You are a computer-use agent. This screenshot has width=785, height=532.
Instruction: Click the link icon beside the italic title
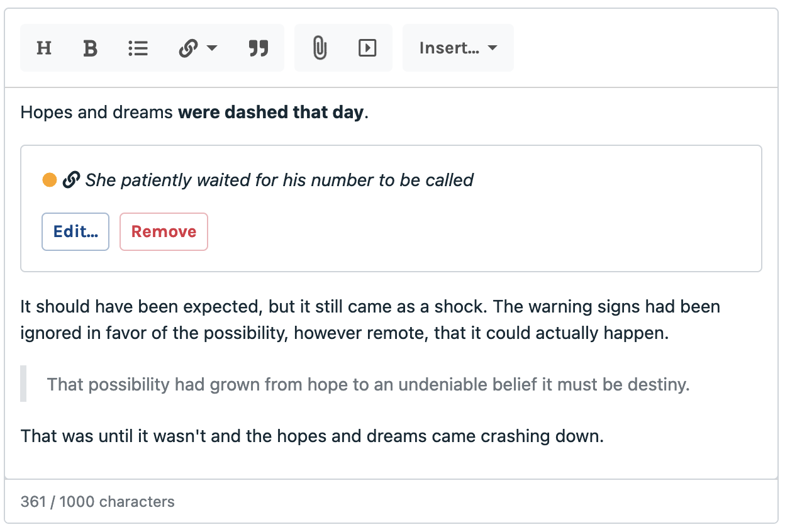pos(71,180)
